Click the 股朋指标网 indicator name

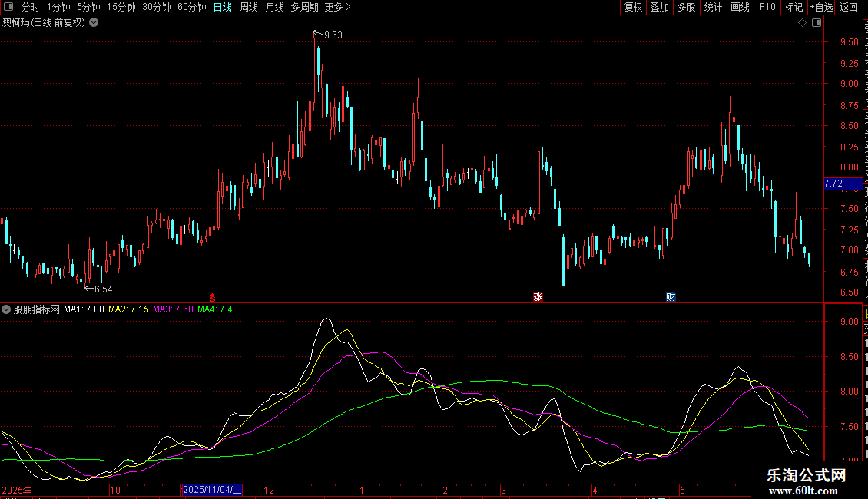(37, 310)
